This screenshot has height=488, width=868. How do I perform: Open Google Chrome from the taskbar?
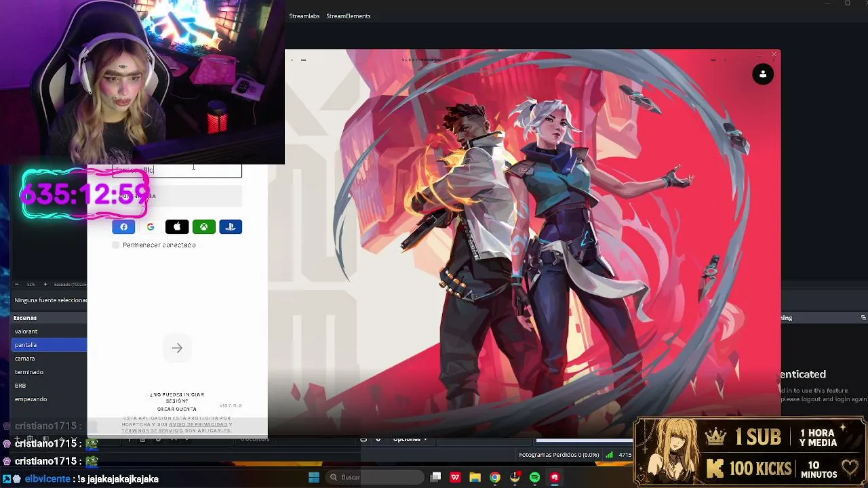(x=495, y=477)
